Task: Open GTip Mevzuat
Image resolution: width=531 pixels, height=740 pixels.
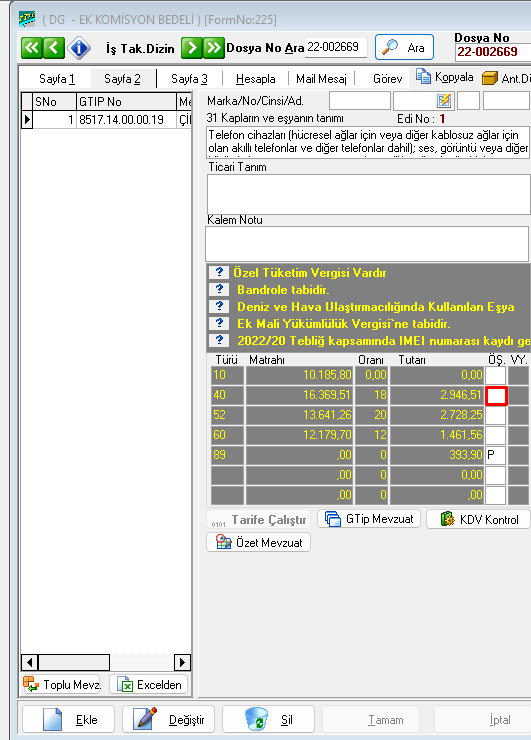Action: 369,519
